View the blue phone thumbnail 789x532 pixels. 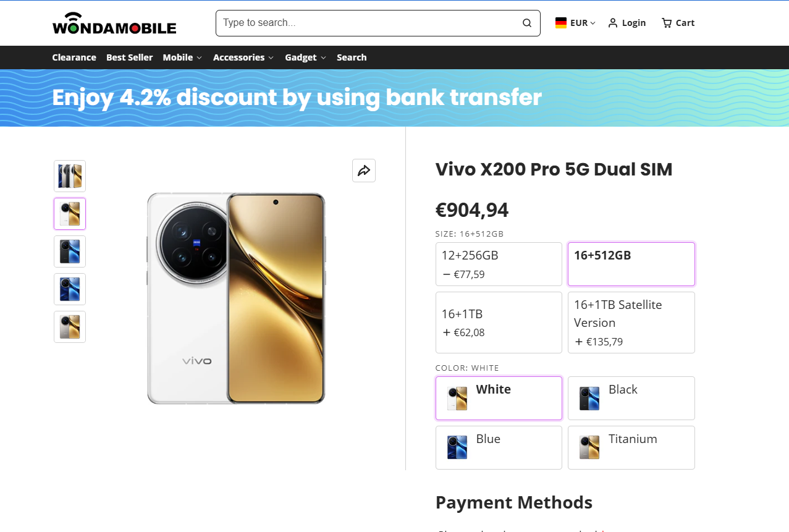point(70,289)
